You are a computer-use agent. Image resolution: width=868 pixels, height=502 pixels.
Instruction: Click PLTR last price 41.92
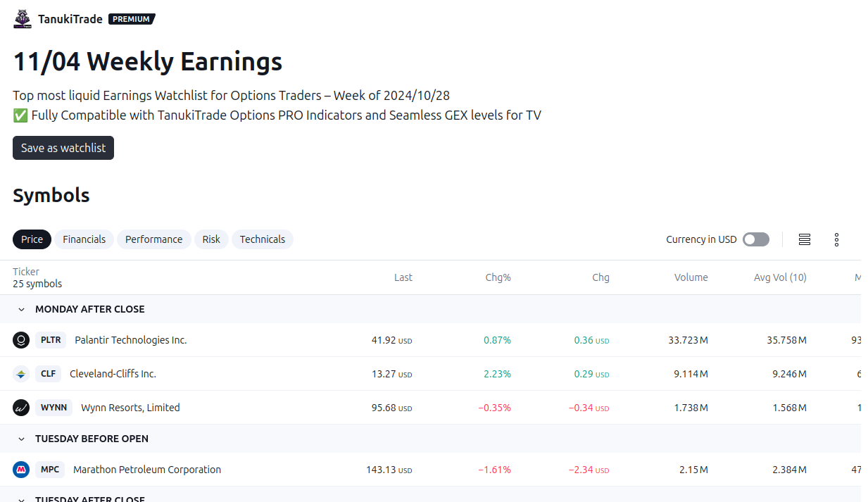click(x=391, y=340)
